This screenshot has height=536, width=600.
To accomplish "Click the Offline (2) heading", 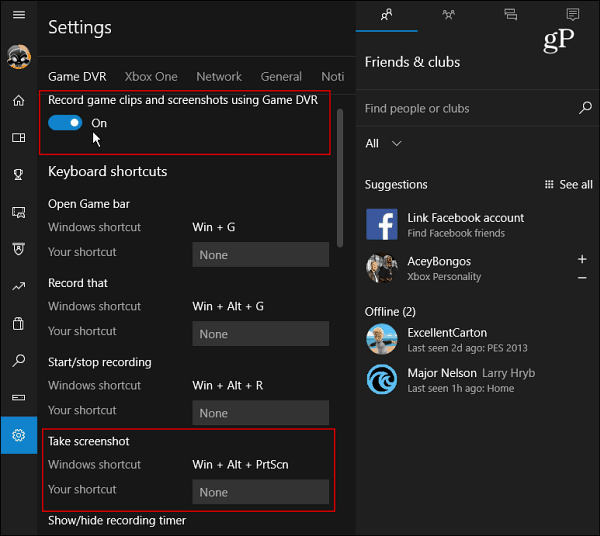I will pos(390,312).
